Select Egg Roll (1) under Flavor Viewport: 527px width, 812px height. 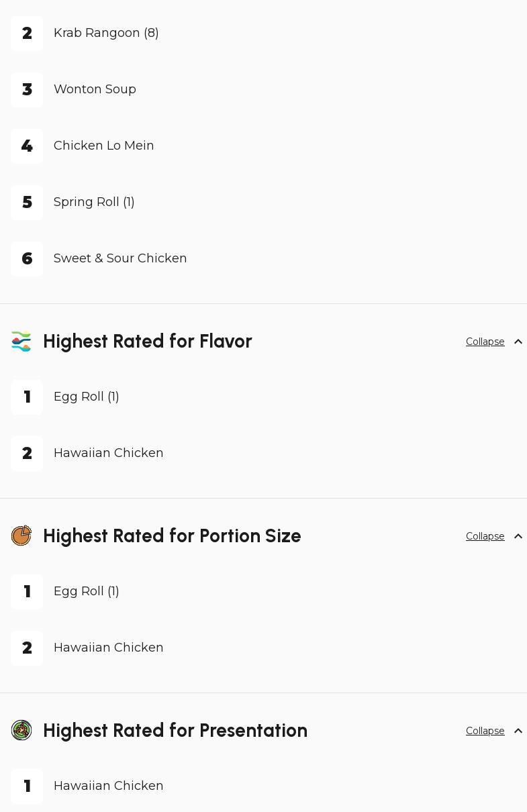86,397
